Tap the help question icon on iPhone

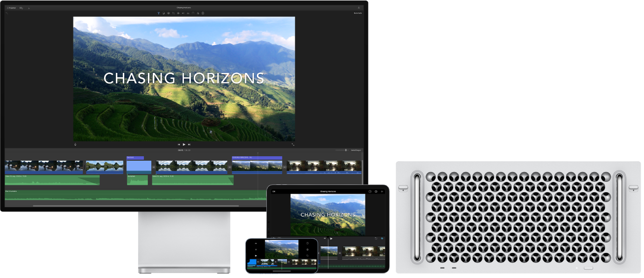click(x=307, y=243)
